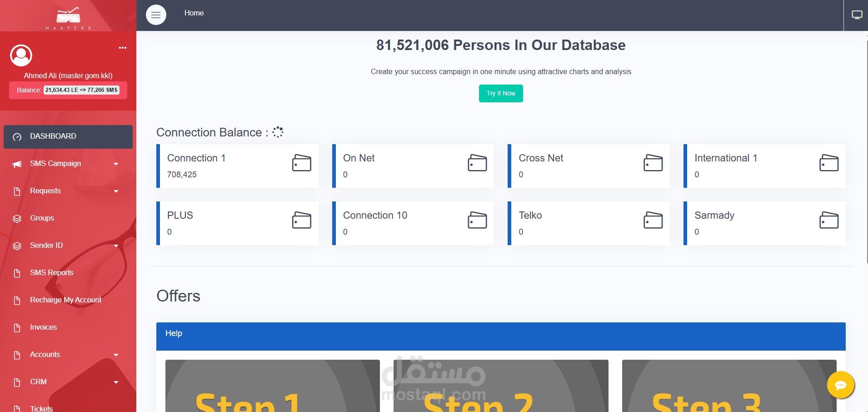Click the Masters logo
This screenshot has height=412, width=868.
[68, 18]
